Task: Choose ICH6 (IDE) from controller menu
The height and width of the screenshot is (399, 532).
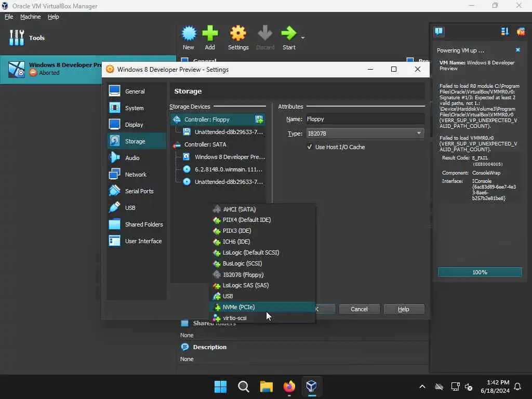Action: (x=262, y=242)
